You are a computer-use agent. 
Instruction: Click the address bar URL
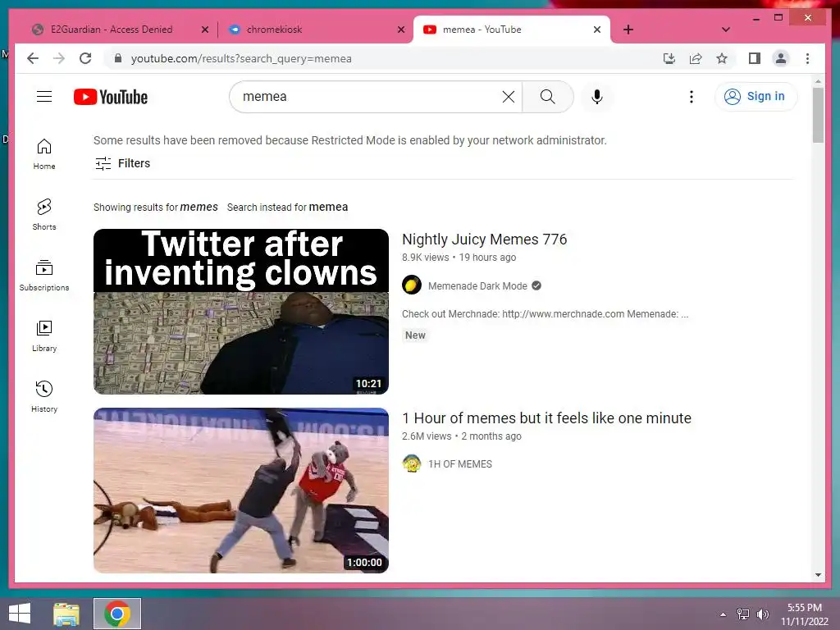[241, 58]
